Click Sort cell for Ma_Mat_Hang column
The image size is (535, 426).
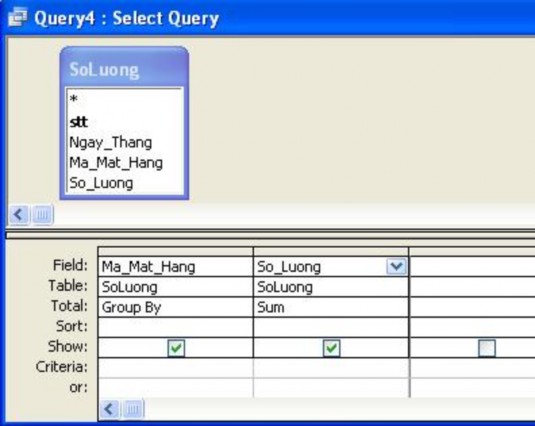point(175,327)
